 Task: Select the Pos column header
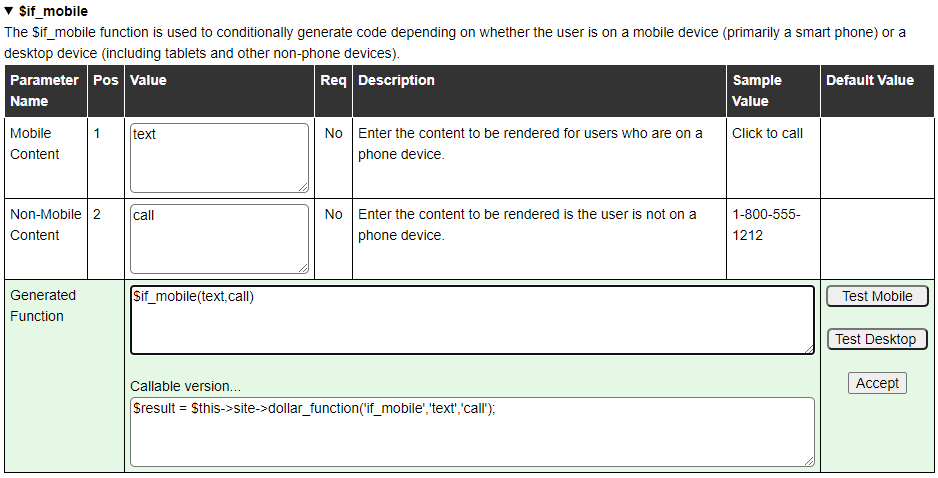point(105,80)
